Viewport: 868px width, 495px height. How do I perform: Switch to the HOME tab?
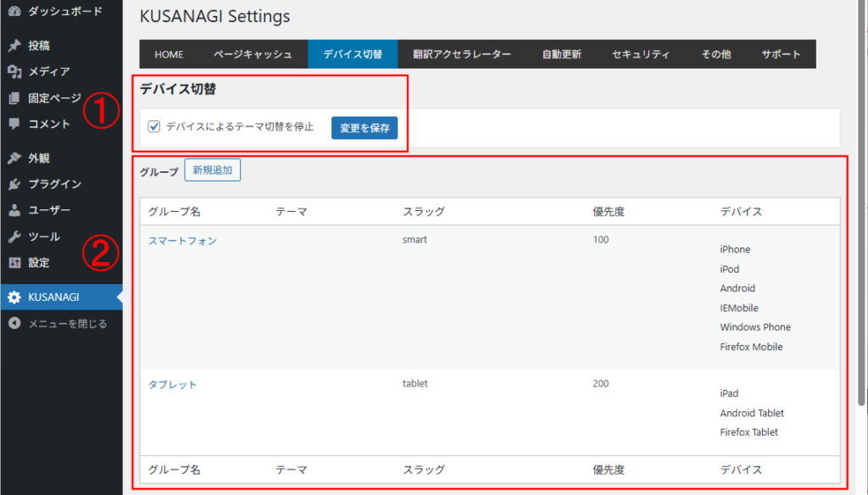169,53
